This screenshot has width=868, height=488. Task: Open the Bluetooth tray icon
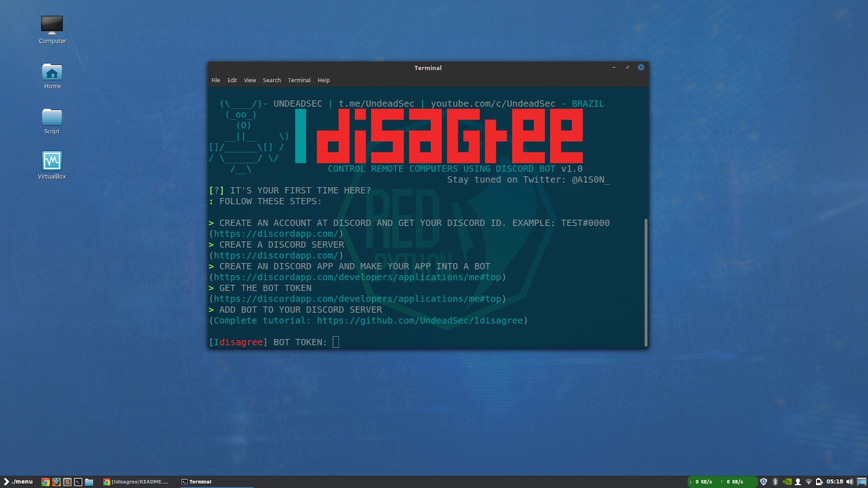point(775,481)
